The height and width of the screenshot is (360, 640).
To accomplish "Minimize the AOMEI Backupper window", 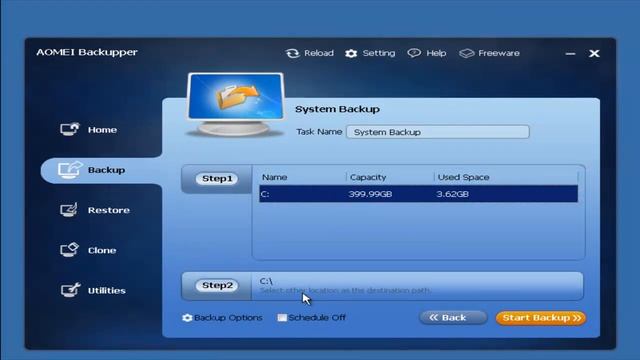I will (x=570, y=53).
